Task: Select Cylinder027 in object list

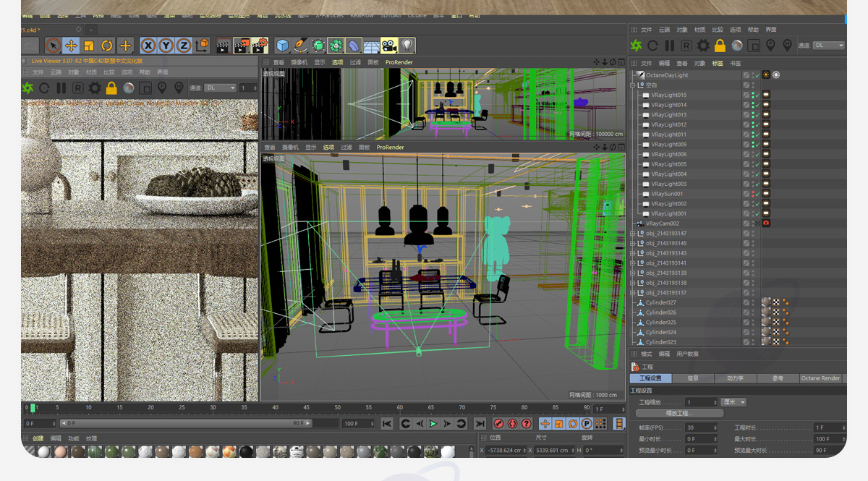Action: [x=661, y=302]
